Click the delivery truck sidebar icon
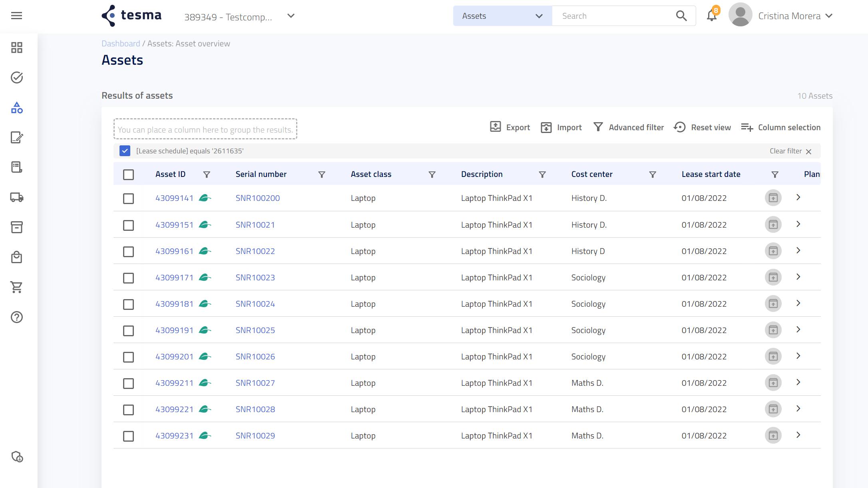This screenshot has height=488, width=868. point(16,197)
